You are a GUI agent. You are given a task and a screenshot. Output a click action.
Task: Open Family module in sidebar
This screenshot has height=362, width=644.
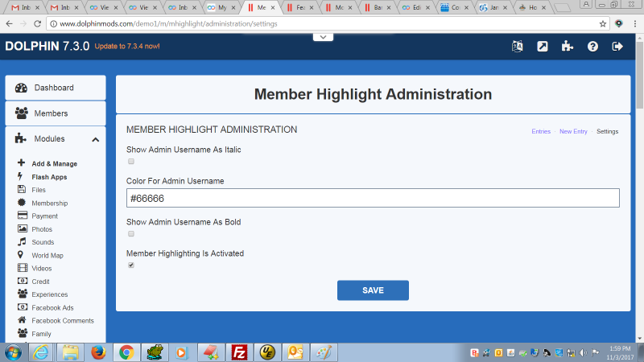coord(42,334)
